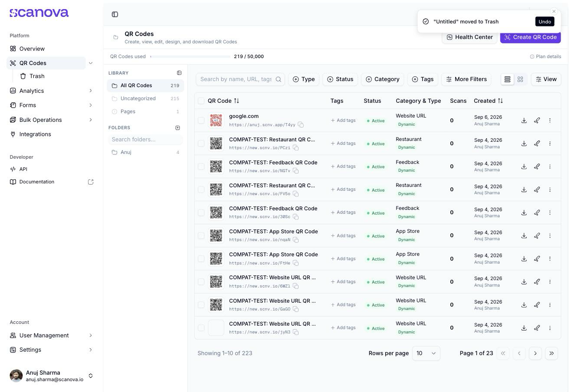Click the library panel layout icon

coord(179,73)
